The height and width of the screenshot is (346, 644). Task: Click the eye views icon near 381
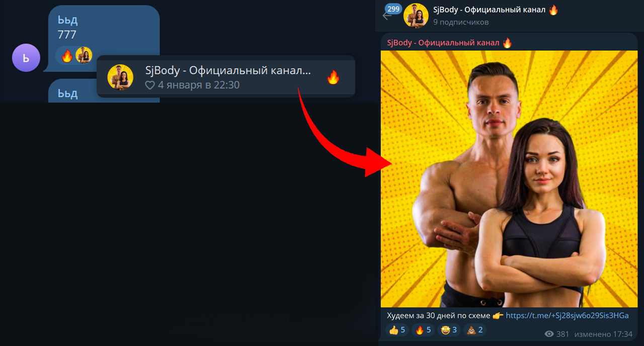pyautogui.click(x=549, y=334)
